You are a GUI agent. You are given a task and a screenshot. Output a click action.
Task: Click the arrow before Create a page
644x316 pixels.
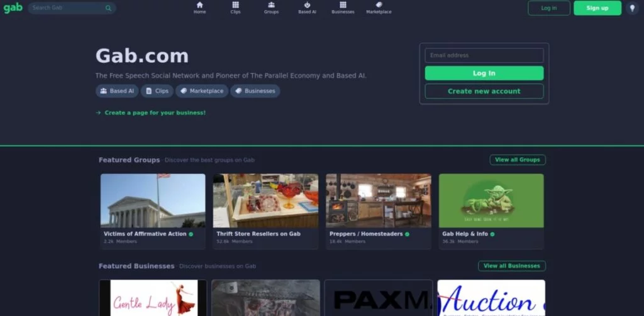tap(98, 112)
